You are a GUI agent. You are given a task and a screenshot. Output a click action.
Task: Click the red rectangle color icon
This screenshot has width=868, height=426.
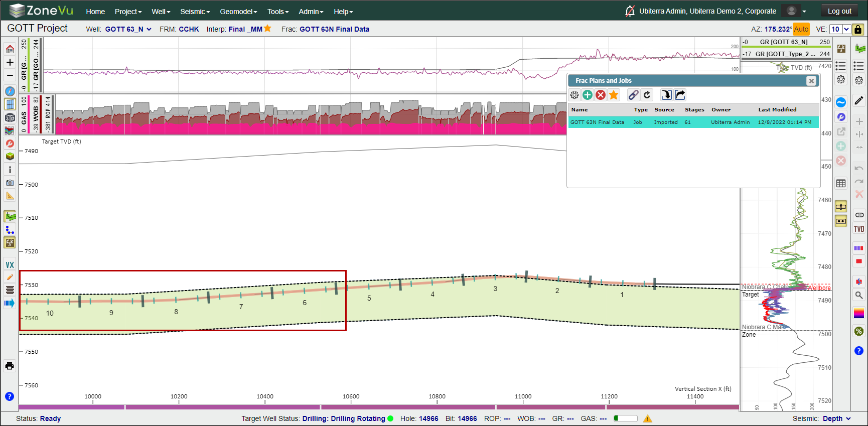pyautogui.click(x=859, y=261)
